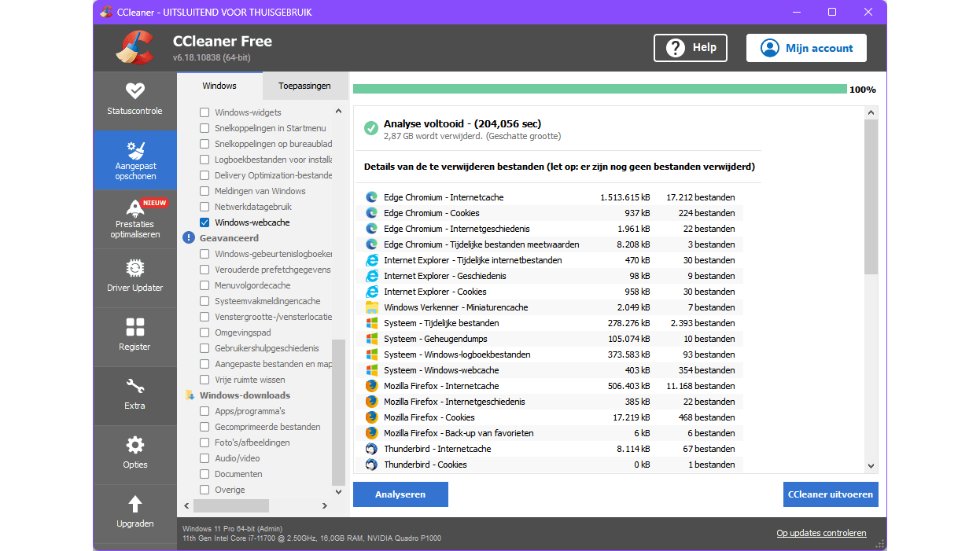The height and width of the screenshot is (551, 980).
Task: Open Driver Updater chip icon
Action: pyautogui.click(x=134, y=268)
